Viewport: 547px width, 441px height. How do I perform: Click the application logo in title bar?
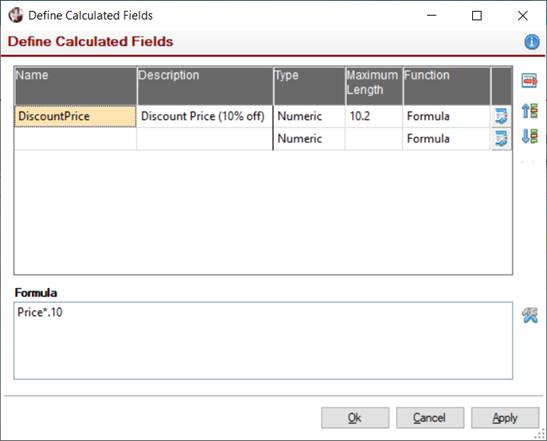pos(16,15)
